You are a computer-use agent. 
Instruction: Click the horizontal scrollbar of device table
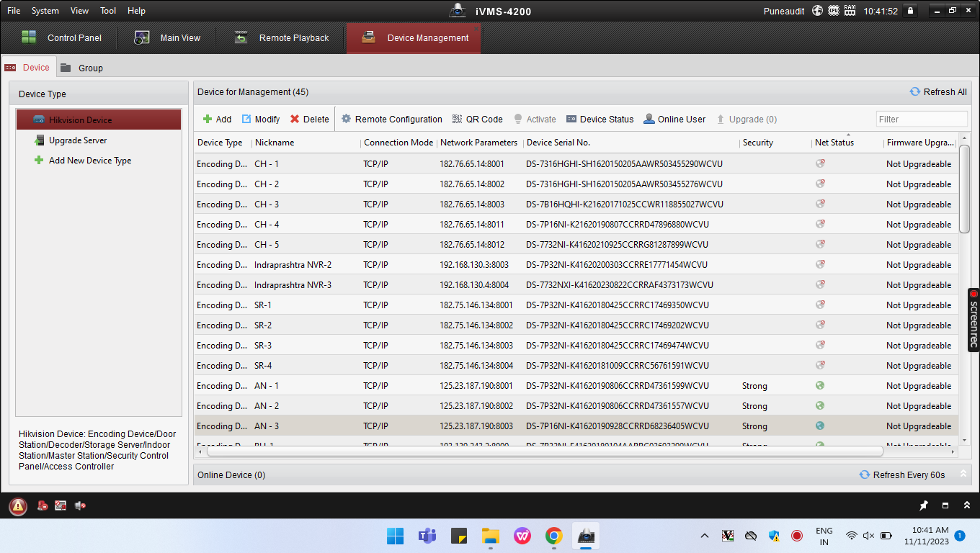click(545, 451)
